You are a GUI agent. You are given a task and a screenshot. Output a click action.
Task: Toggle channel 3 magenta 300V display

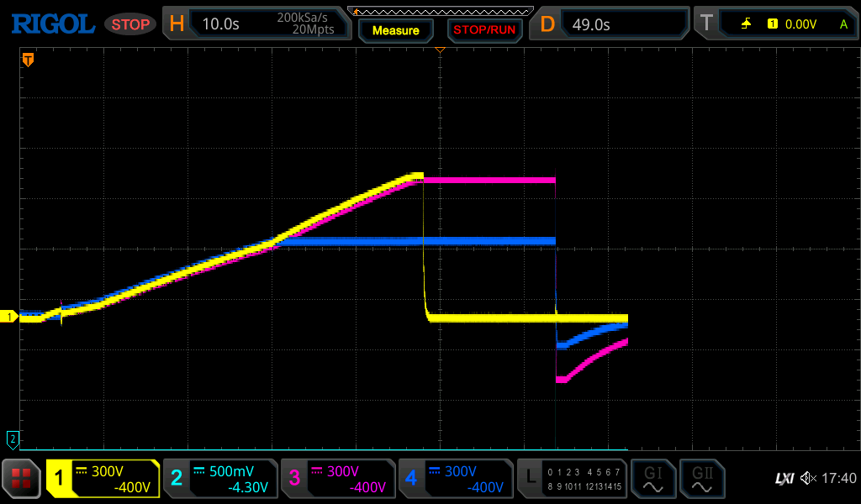[338, 479]
